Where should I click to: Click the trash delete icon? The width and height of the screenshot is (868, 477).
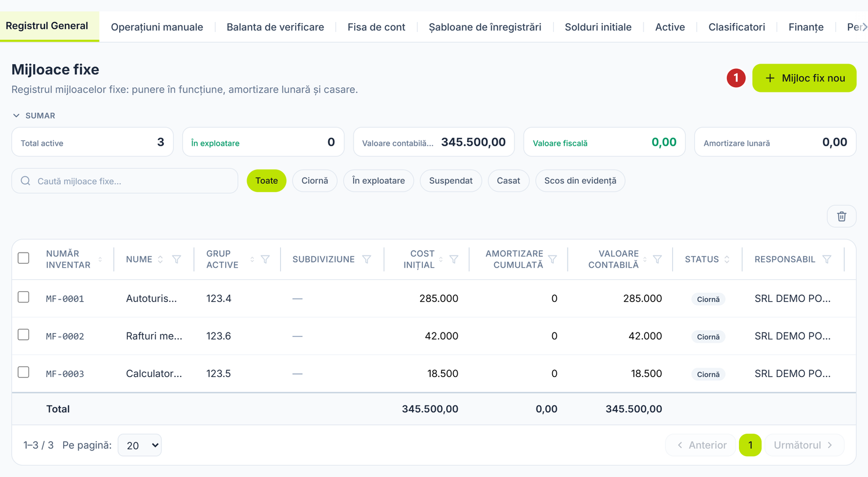(x=841, y=216)
